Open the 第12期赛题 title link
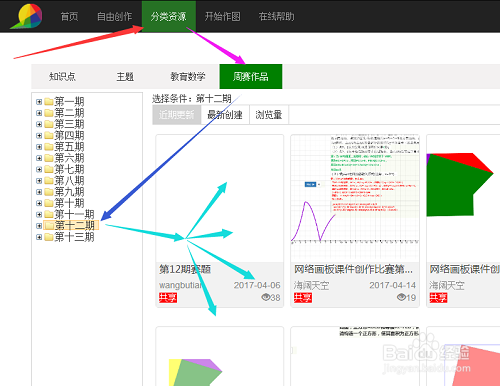Image resolution: width=500 pixels, height=386 pixels. coord(185,269)
